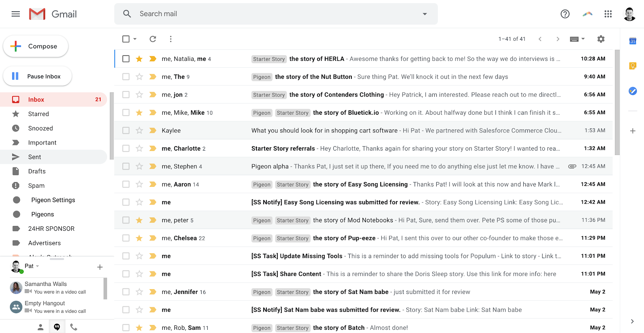Image resolution: width=644 pixels, height=333 pixels.
Task: Go to newer messages page
Action: (x=540, y=39)
